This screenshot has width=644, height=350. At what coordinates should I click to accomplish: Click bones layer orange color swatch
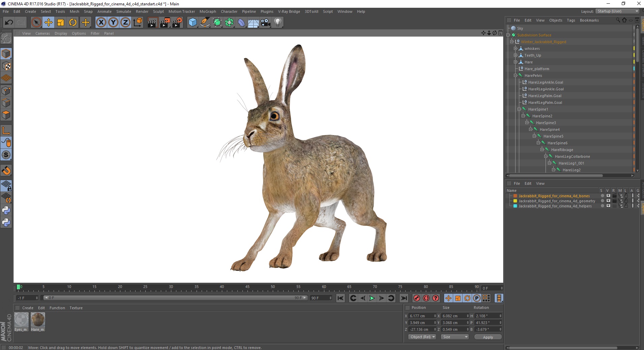tap(515, 196)
